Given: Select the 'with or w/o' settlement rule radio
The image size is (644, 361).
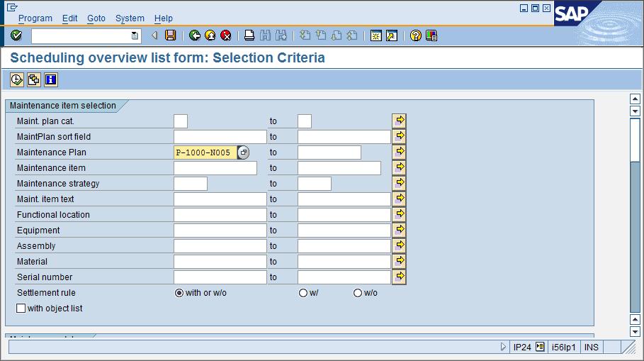Looking at the screenshot, I should (179, 293).
